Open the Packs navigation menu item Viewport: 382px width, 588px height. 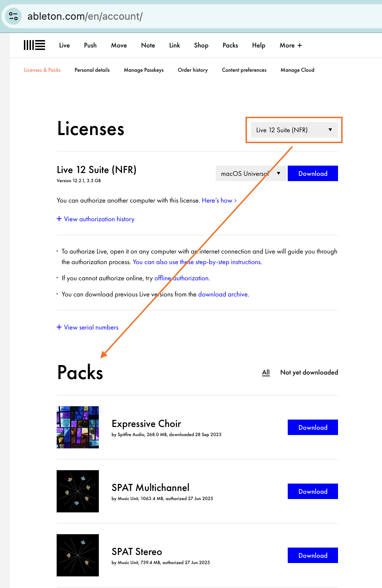click(230, 45)
